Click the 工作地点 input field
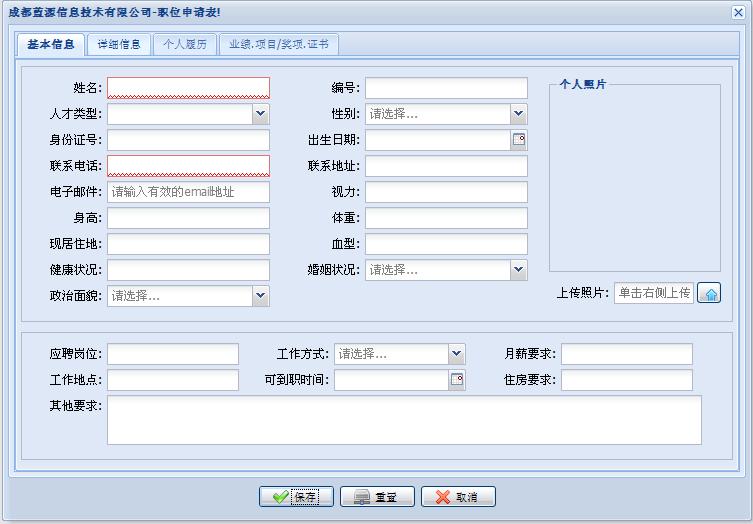The height and width of the screenshot is (524, 753). point(173,380)
